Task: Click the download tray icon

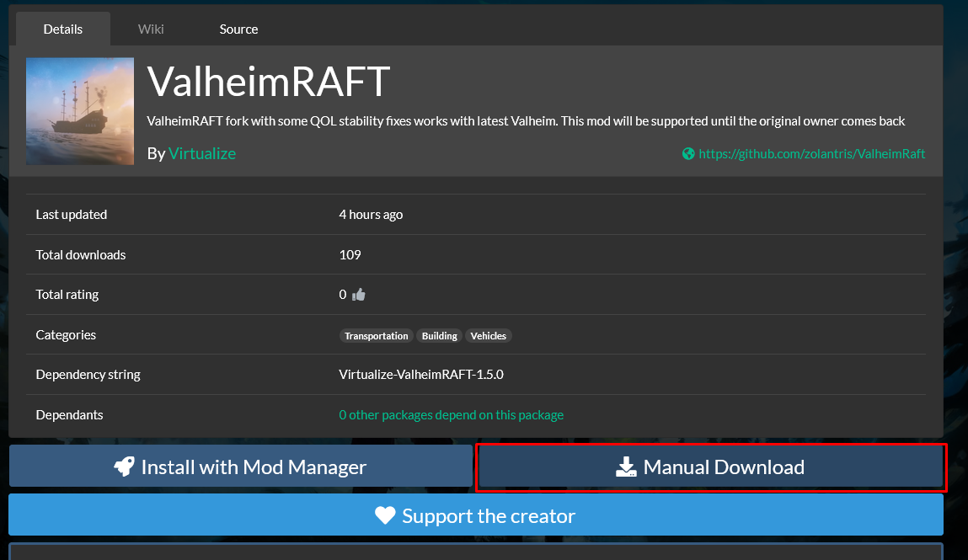Action: click(x=626, y=467)
